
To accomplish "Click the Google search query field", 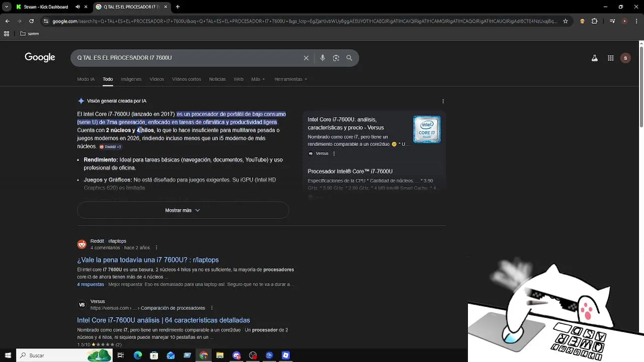I will click(187, 58).
